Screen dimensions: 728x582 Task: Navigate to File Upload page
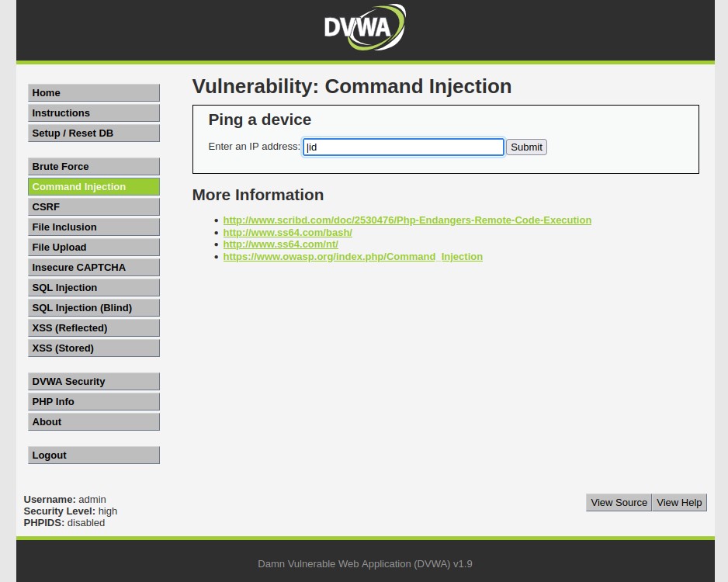(x=94, y=248)
